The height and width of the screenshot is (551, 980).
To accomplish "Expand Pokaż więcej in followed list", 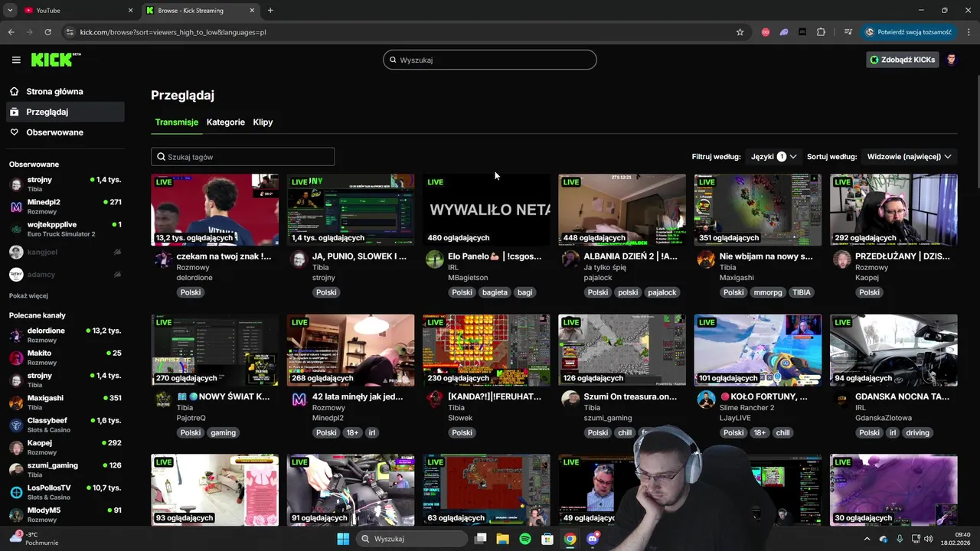I will coord(28,295).
